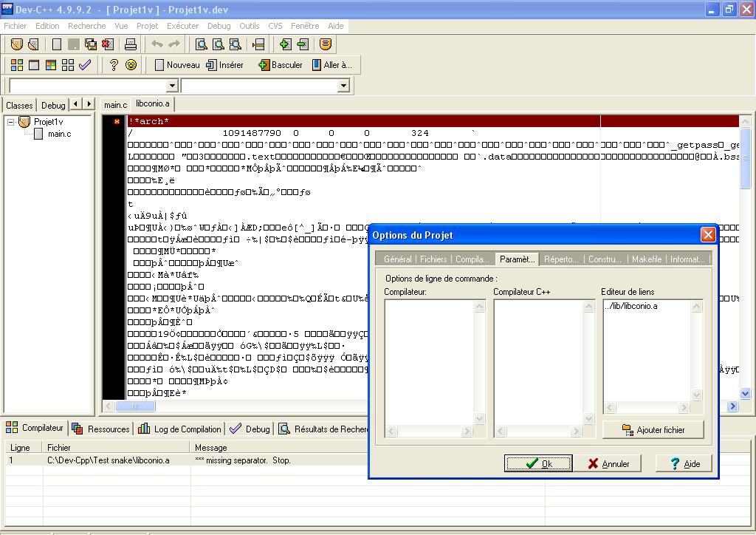Click the Debug checkmark toolbar icon
The height and width of the screenshot is (535, 756).
pyautogui.click(x=85, y=65)
